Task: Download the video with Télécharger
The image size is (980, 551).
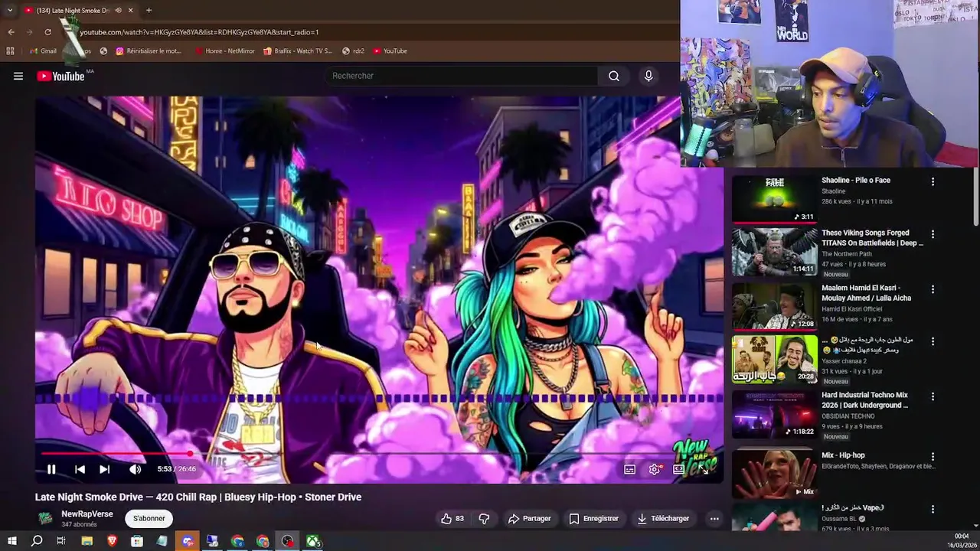Action: pos(663,518)
